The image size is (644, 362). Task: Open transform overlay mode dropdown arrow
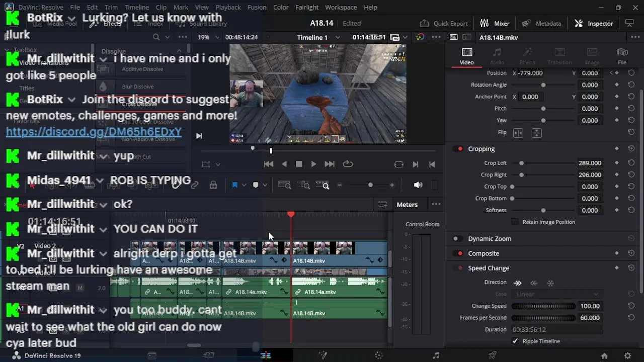218,164
